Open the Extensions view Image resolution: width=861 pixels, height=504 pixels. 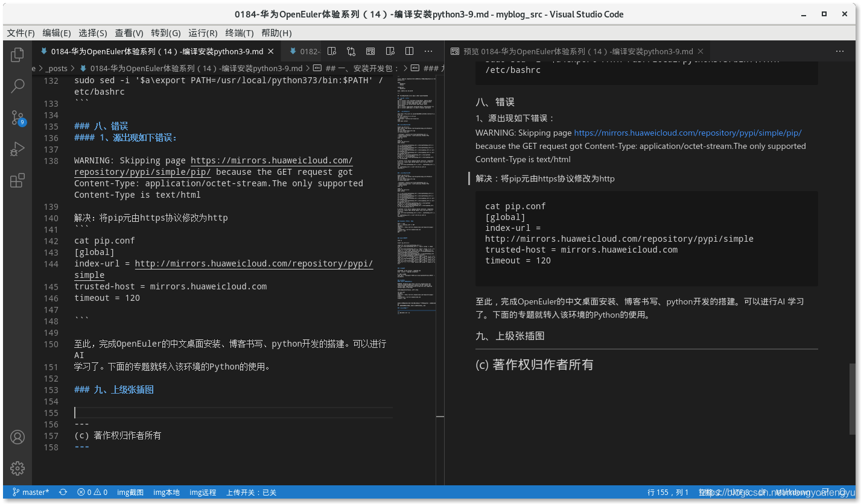(17, 180)
